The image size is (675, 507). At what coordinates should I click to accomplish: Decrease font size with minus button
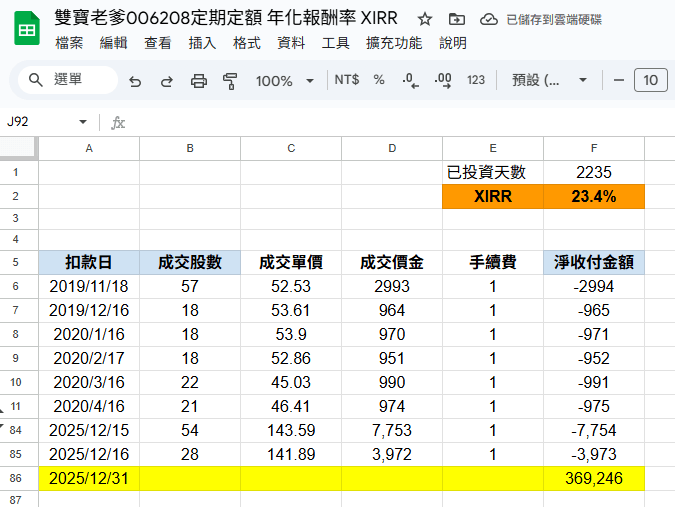[619, 80]
